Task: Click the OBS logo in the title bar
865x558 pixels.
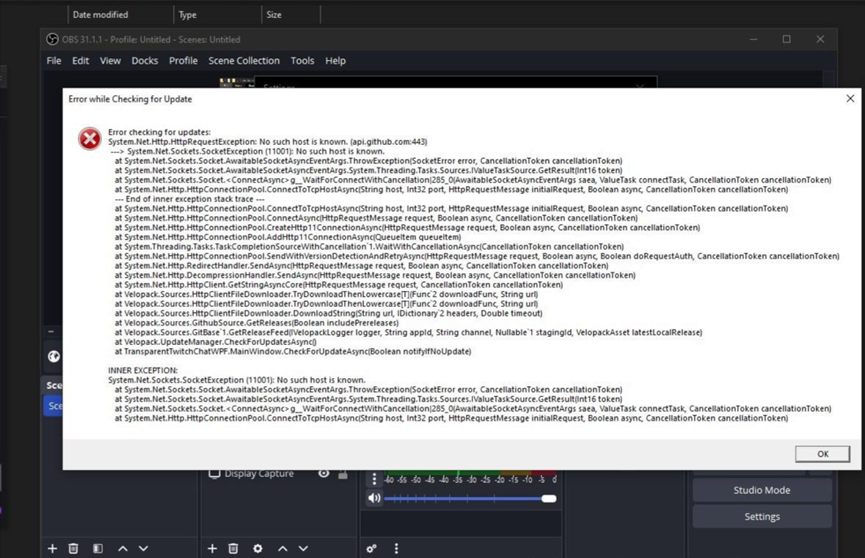Action: [x=52, y=39]
